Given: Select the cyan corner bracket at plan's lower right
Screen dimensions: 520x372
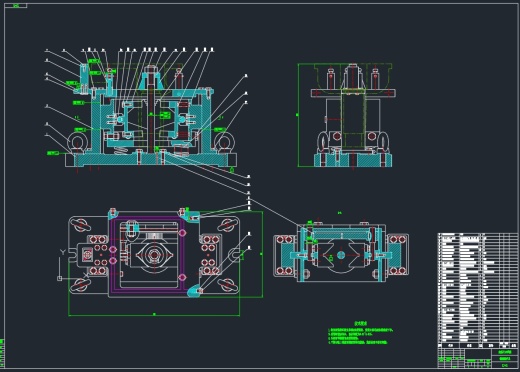Looking at the screenshot, I should (194, 291).
